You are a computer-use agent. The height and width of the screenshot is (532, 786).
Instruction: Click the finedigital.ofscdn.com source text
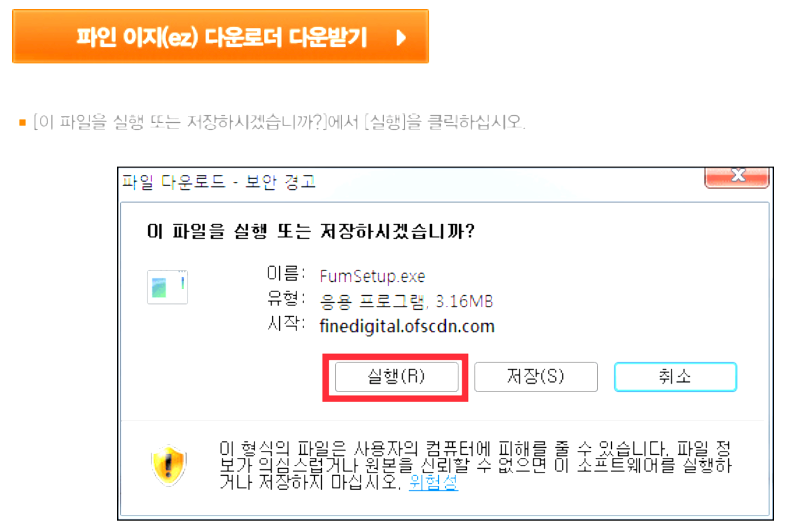pyautogui.click(x=407, y=327)
